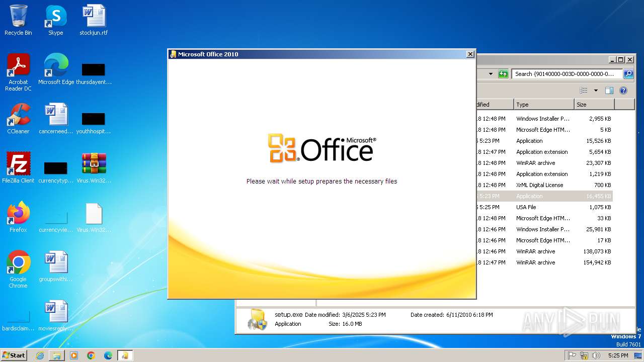Open the Recycle Bin desktop icon
This screenshot has width=644, height=362.
pyautogui.click(x=18, y=20)
